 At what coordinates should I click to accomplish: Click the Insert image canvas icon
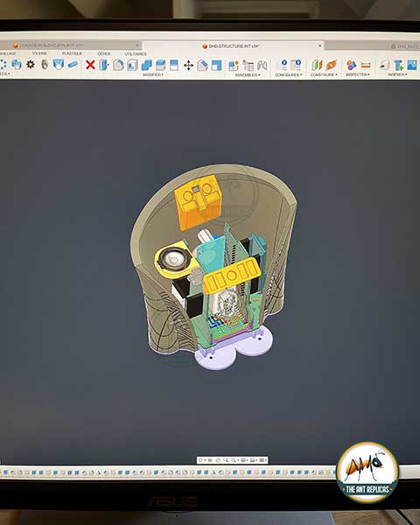point(412,65)
